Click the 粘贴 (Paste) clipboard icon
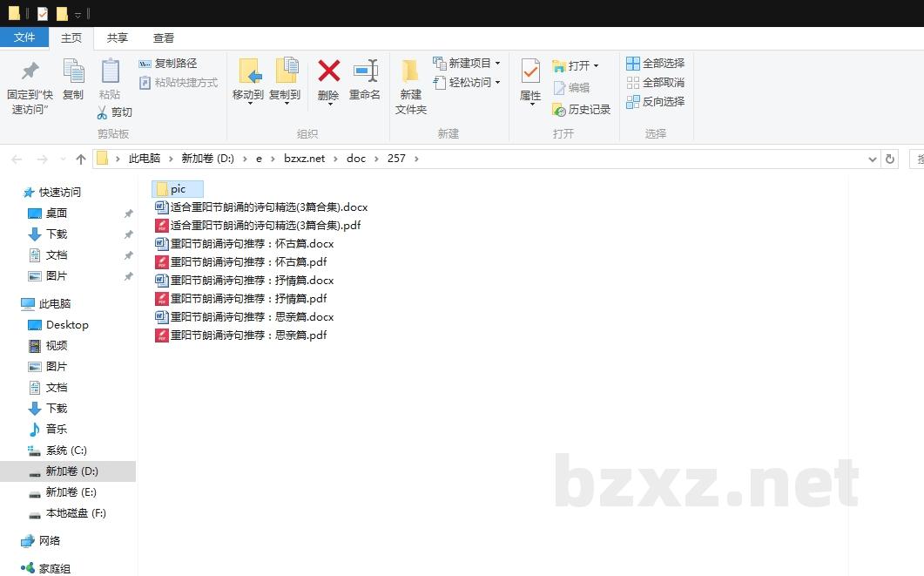 tap(110, 71)
